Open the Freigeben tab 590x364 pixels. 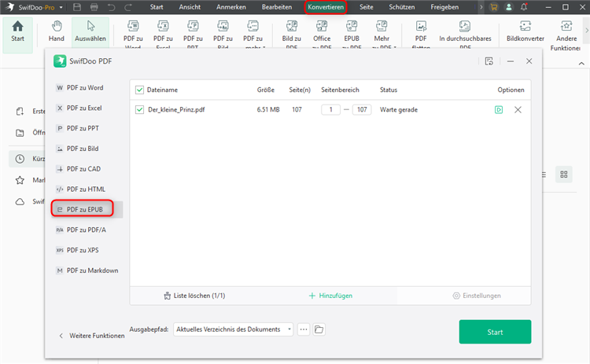pyautogui.click(x=444, y=7)
